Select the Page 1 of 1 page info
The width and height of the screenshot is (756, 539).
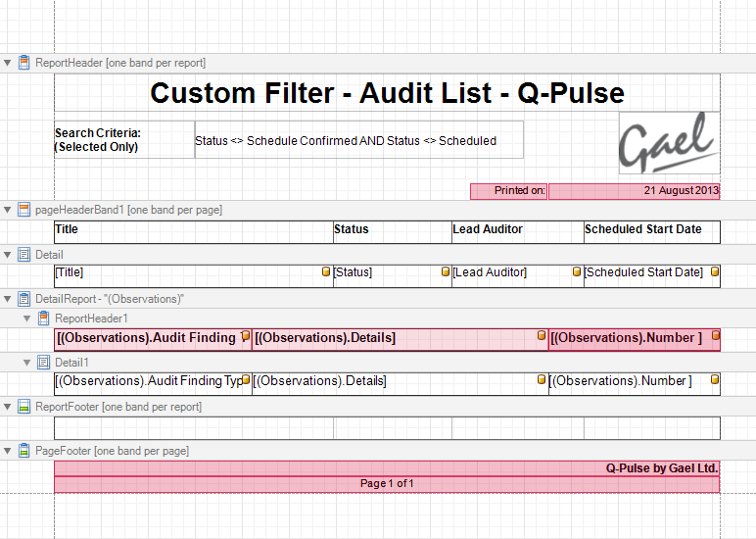[387, 484]
